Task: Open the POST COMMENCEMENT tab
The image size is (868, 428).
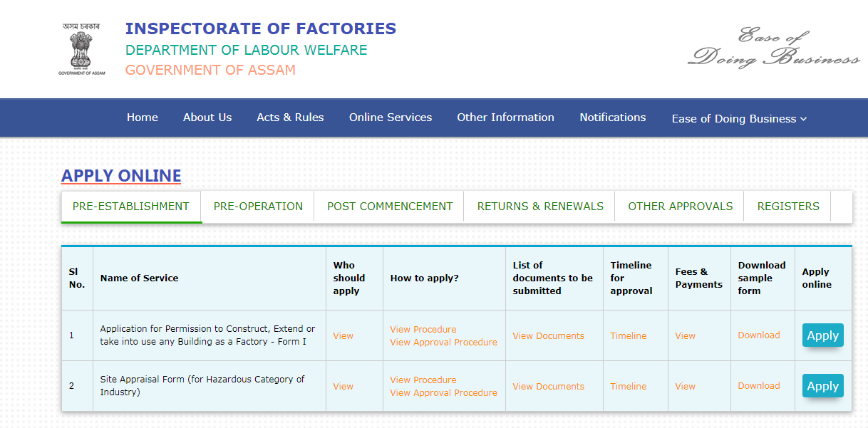Action: click(389, 206)
